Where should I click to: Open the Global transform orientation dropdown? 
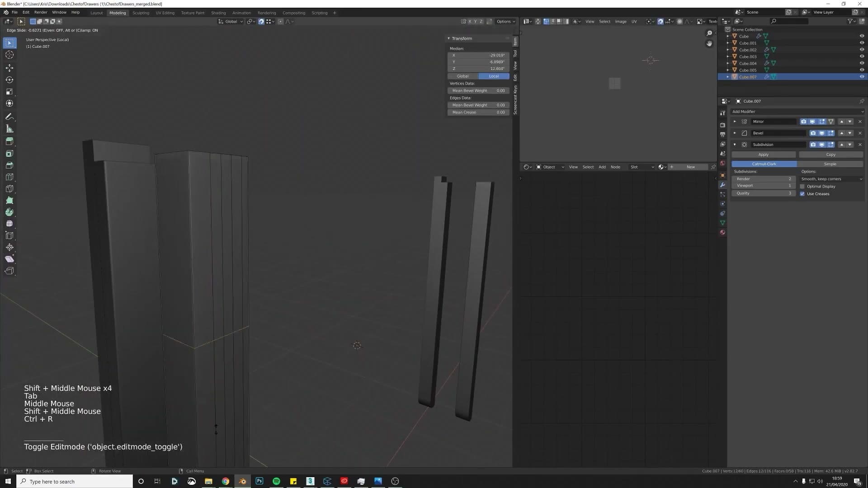tap(231, 21)
